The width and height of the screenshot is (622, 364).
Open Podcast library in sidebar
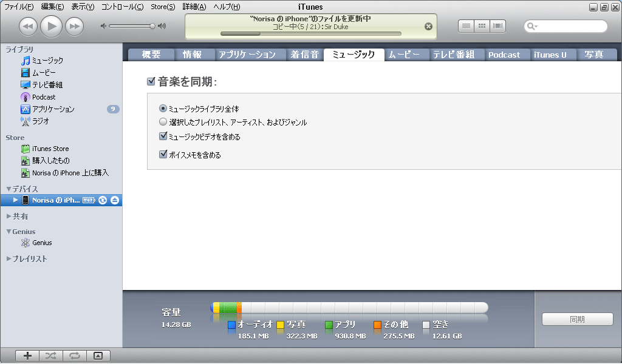pos(38,97)
